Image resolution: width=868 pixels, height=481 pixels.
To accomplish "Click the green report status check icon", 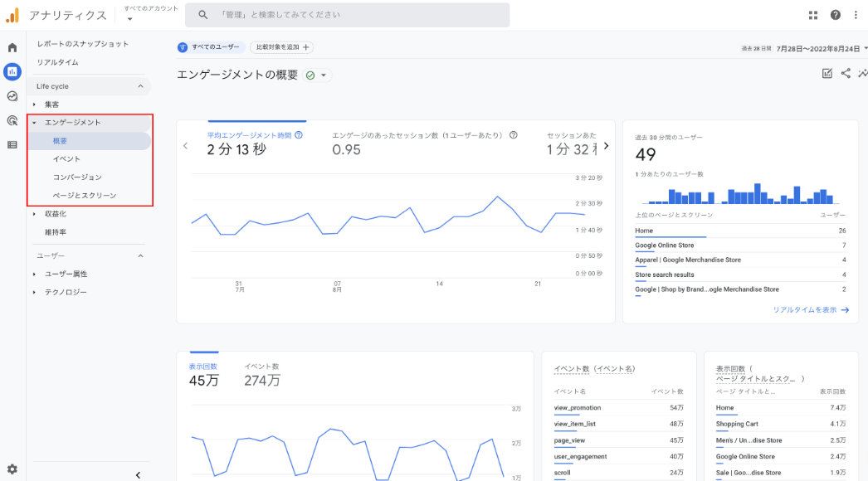I will click(310, 75).
